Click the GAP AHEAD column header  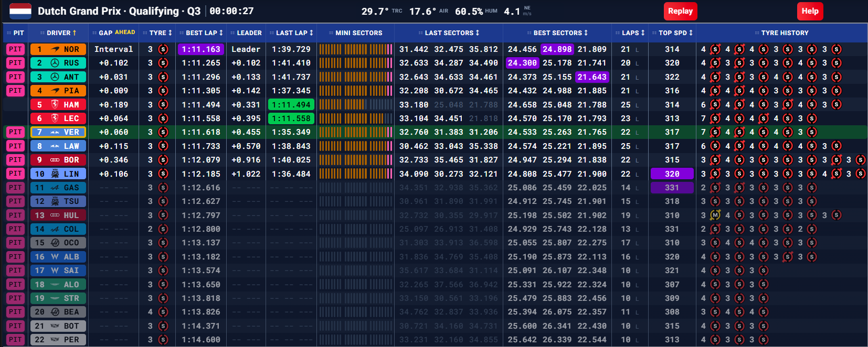click(x=113, y=32)
